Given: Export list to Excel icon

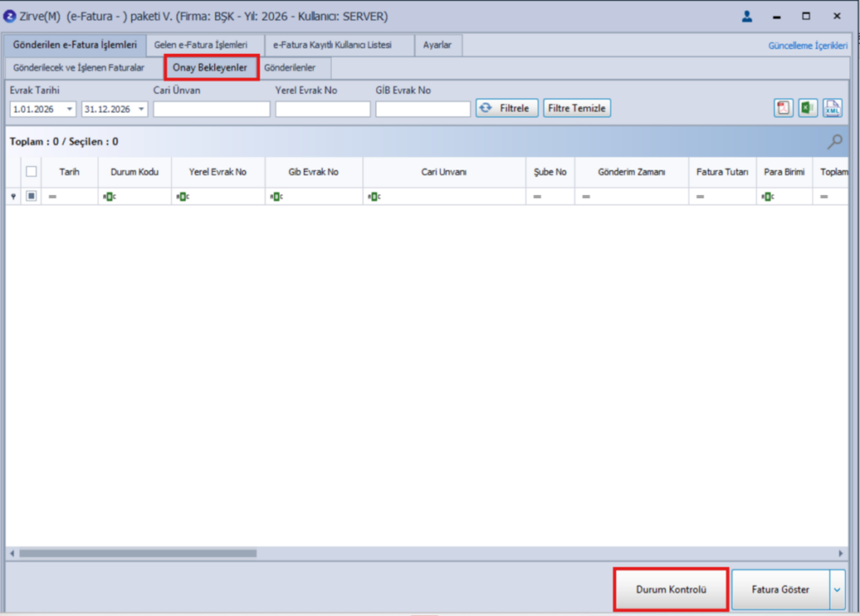Looking at the screenshot, I should point(808,108).
